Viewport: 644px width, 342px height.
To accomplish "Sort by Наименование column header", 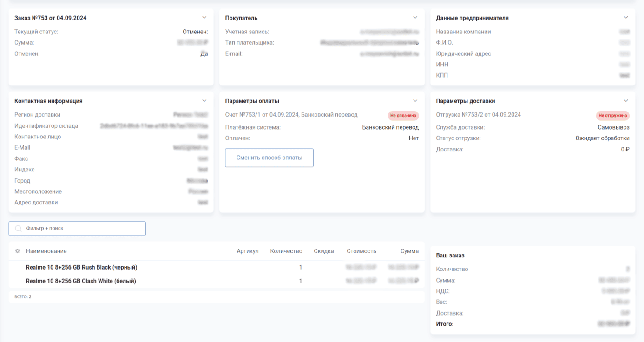I will (x=46, y=251).
